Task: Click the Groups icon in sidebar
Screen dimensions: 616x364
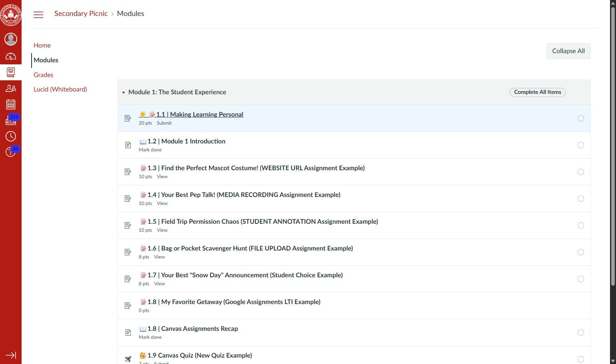Action: tap(11, 88)
